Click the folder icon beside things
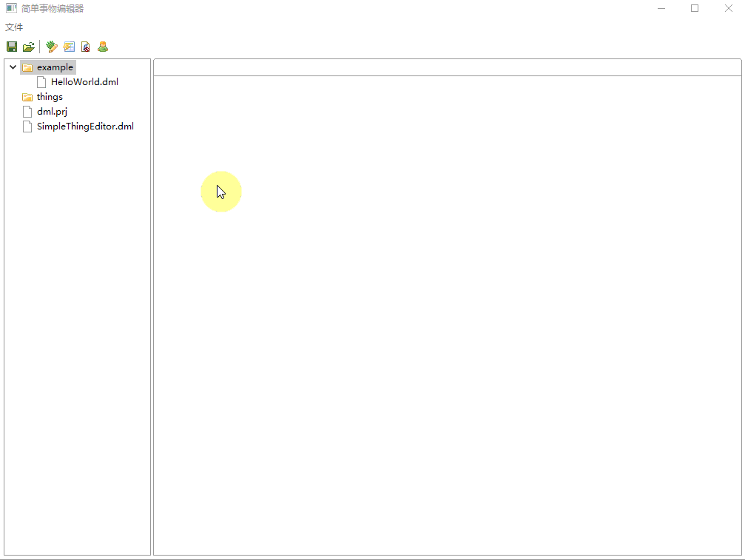This screenshot has width=745, height=560. coord(27,97)
